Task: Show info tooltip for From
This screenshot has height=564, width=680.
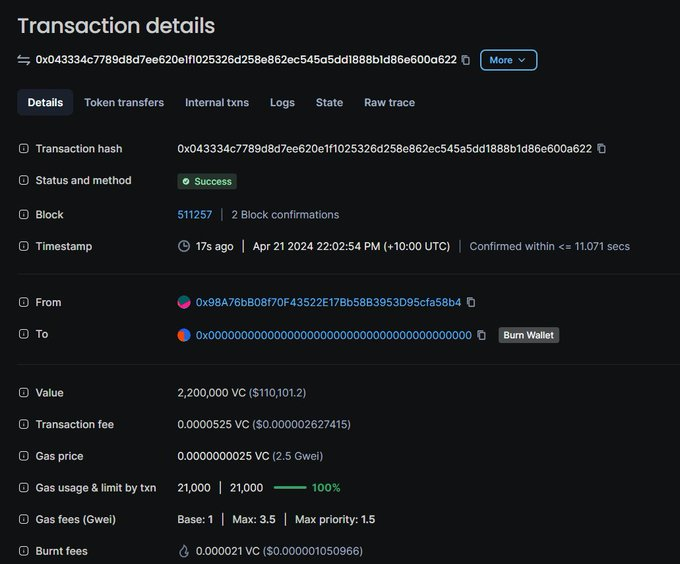Action: [x=24, y=302]
